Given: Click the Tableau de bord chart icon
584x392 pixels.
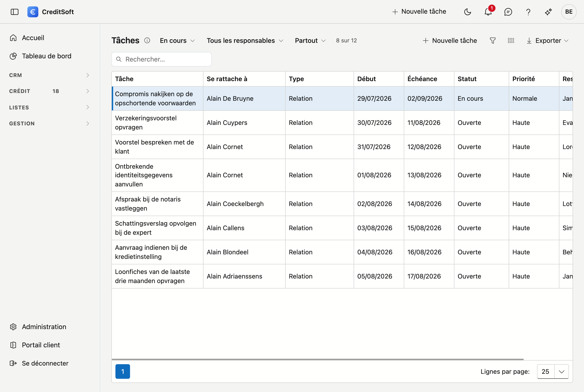Looking at the screenshot, I should 13,56.
